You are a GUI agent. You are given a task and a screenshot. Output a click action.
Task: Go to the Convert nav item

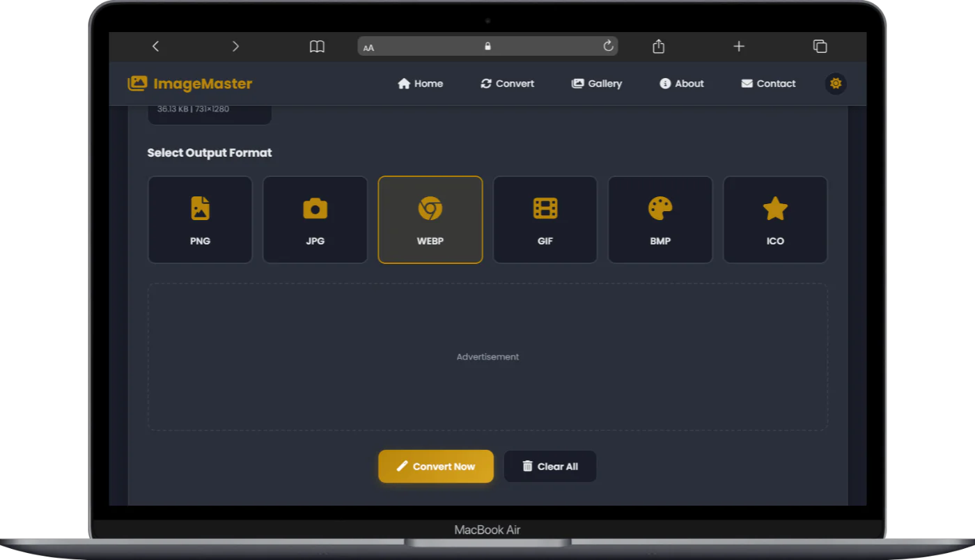(507, 84)
